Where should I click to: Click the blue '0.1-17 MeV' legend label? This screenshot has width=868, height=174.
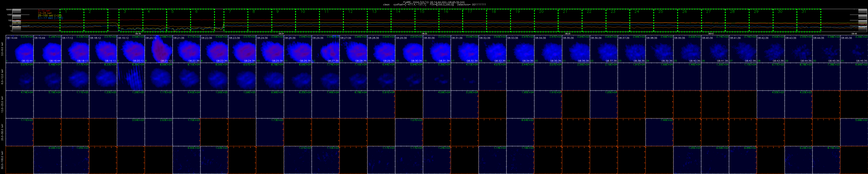(x=51, y=18)
